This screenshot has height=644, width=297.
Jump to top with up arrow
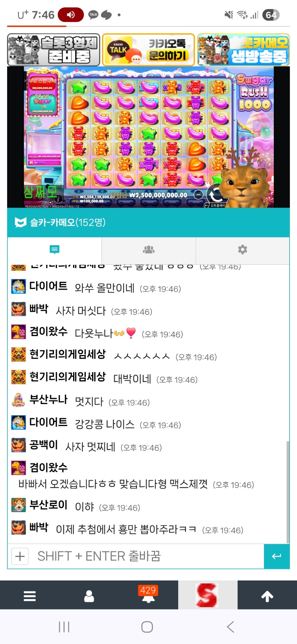coord(267,596)
